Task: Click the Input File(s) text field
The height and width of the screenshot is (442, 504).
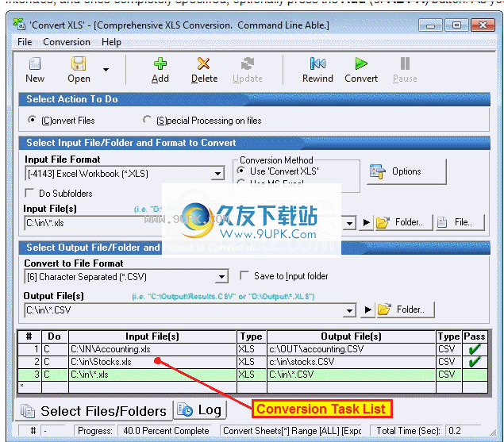Action: pos(184,223)
